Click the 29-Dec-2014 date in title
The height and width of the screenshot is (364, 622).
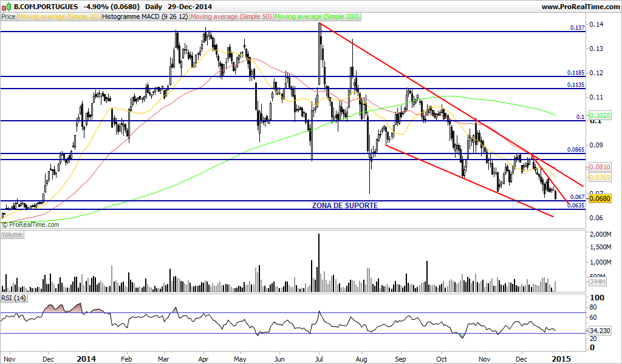coord(190,7)
